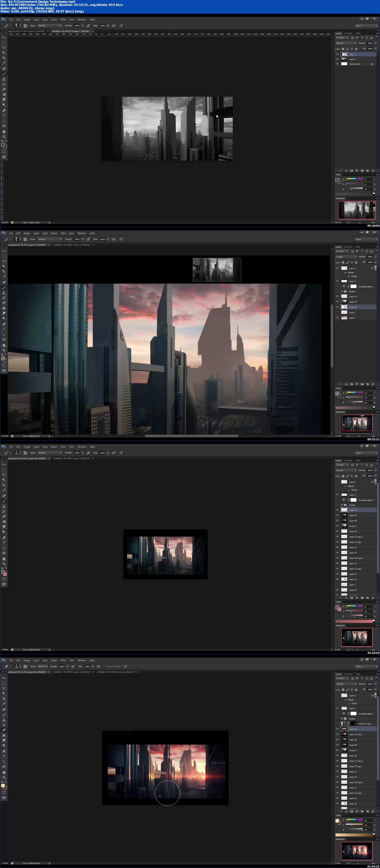Image resolution: width=380 pixels, height=868 pixels.
Task: Click new layer icon in the 00:26:06 Layers panel
Action: (x=368, y=171)
